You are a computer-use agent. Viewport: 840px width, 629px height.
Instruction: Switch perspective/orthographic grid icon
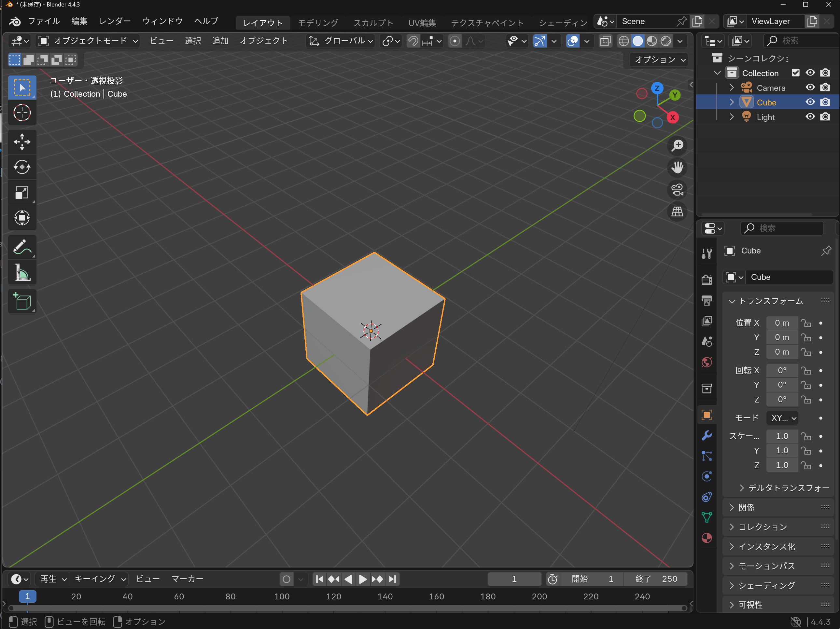pos(677,212)
